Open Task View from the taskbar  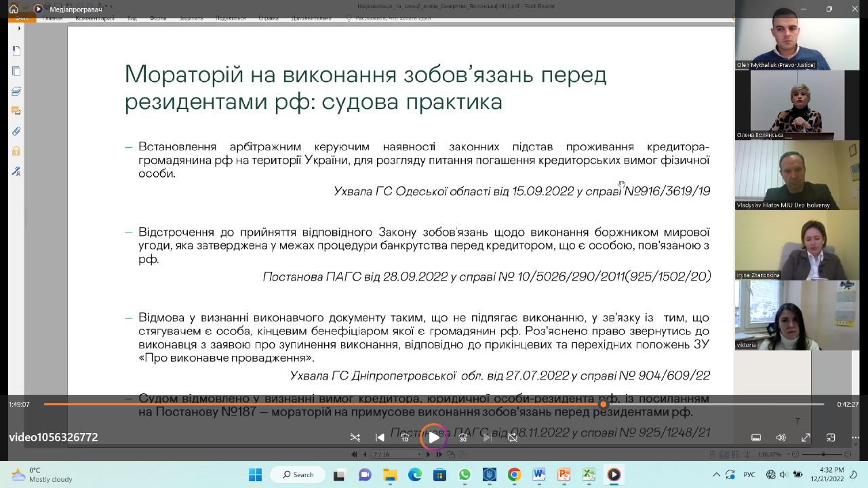click(339, 474)
